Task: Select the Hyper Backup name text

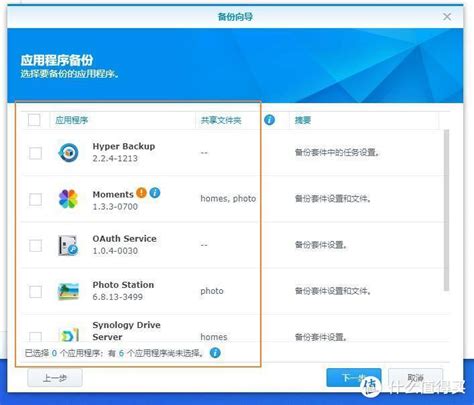Action: coord(124,146)
